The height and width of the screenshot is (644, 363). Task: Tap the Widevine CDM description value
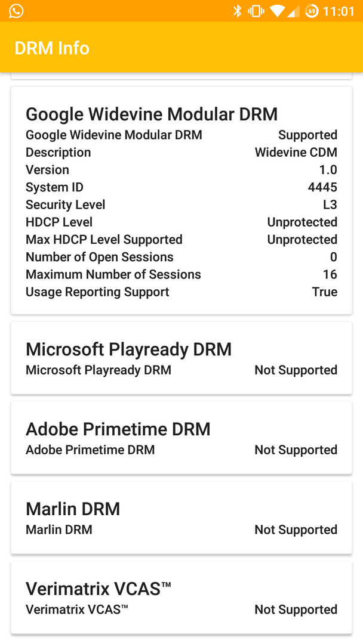[296, 152]
